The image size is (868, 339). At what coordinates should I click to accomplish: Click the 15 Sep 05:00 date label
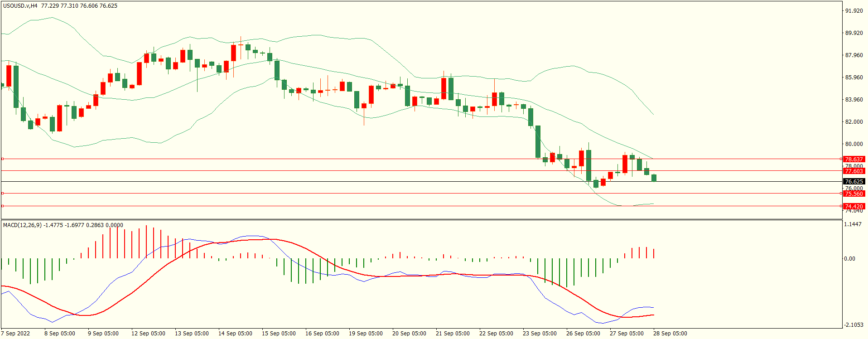click(x=279, y=334)
